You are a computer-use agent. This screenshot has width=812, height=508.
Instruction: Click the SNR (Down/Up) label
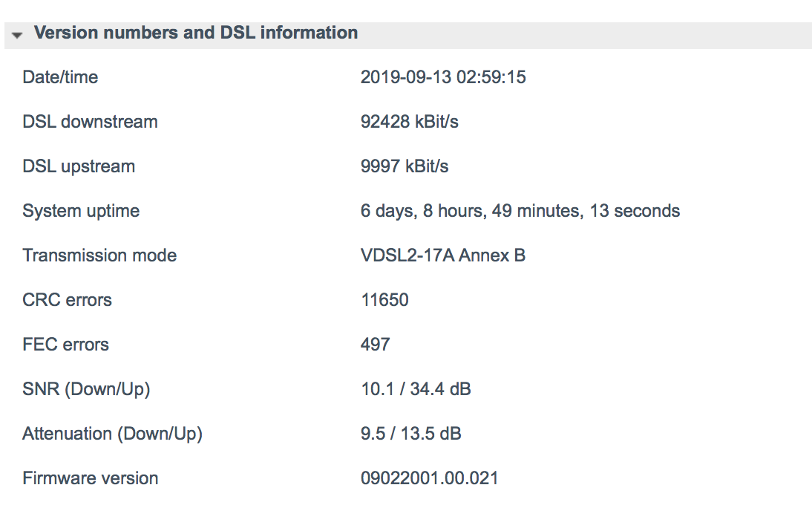[86, 389]
